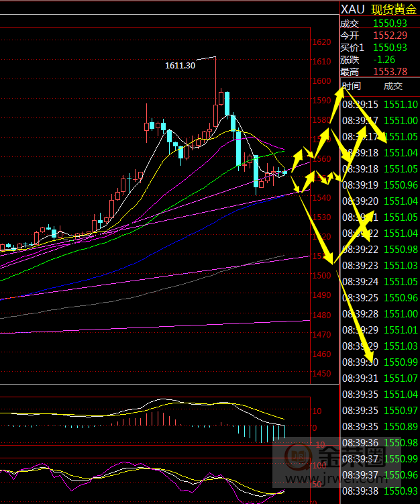This screenshot has height=504, width=420.
Task: Select tick row 08:39:31 at 1551.07
Action: [380, 379]
